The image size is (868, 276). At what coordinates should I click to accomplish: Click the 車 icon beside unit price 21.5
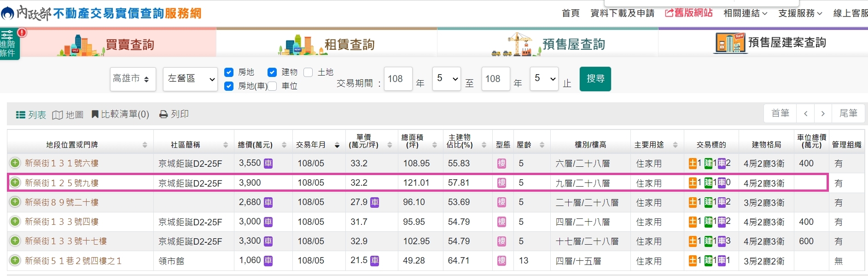375,261
